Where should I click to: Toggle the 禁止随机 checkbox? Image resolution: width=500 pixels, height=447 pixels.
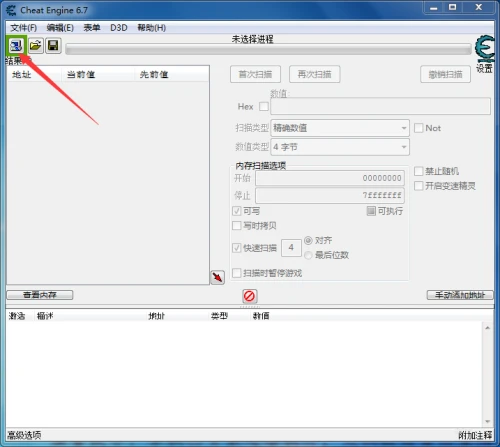418,171
